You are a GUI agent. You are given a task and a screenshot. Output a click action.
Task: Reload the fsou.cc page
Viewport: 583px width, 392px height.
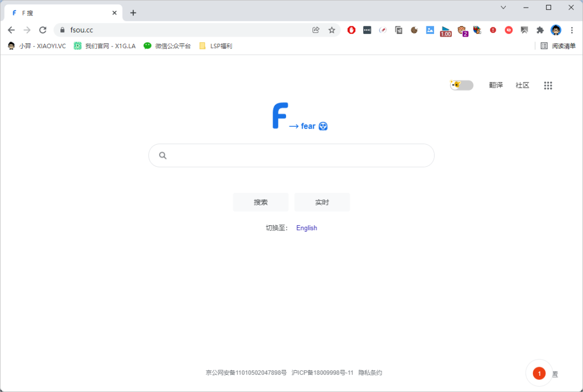(43, 30)
